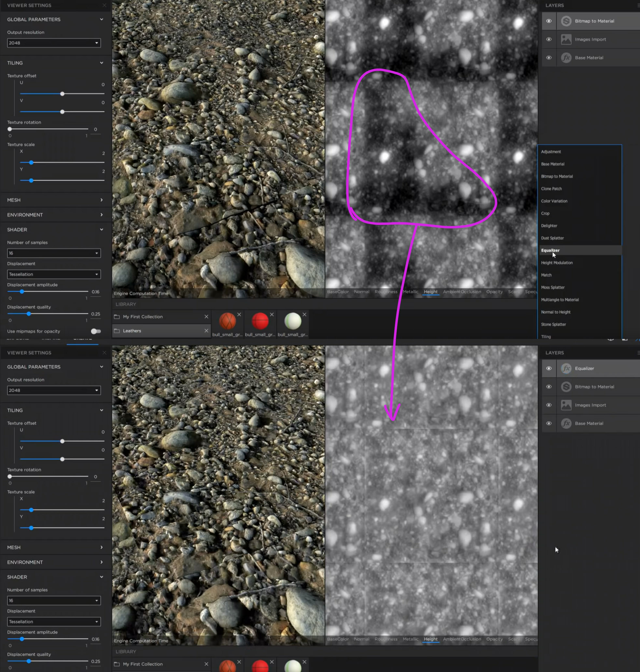
Task: Select the EqualIzer menu item from filter list
Action: coord(550,250)
